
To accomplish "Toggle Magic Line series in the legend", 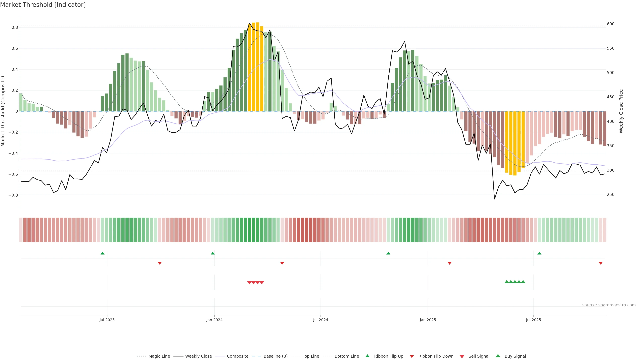I will coord(159,356).
